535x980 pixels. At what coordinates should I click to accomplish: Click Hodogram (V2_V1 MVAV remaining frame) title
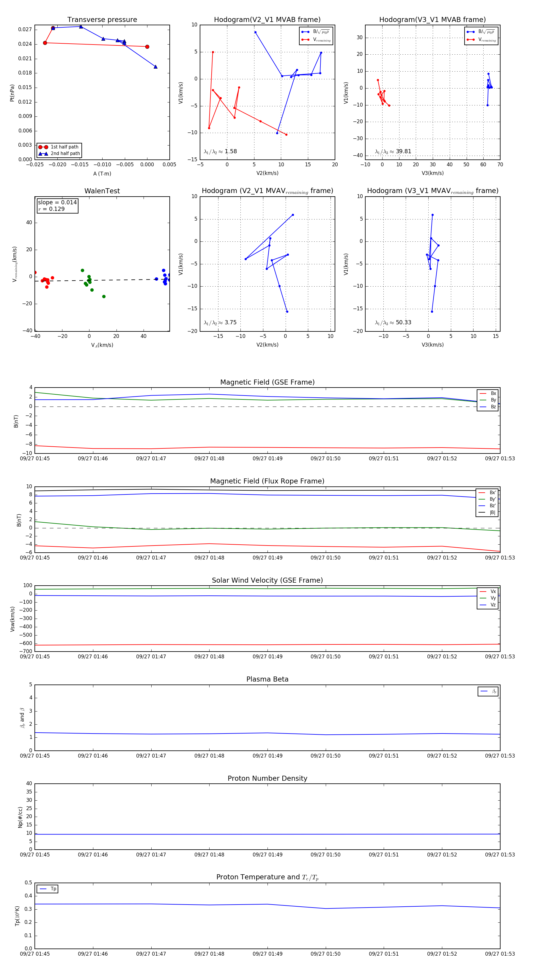point(267,191)
